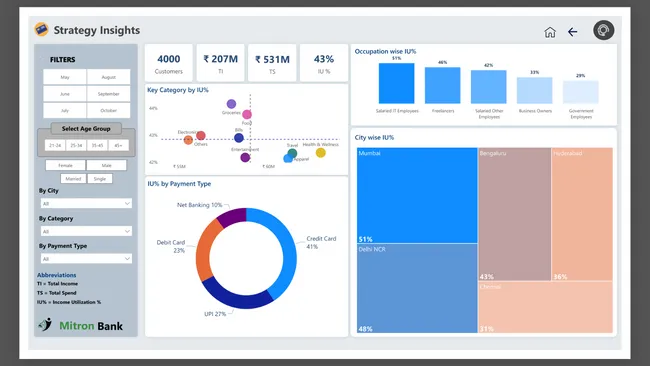
Task: Click the Chennai treemap tile
Action: (x=546, y=307)
